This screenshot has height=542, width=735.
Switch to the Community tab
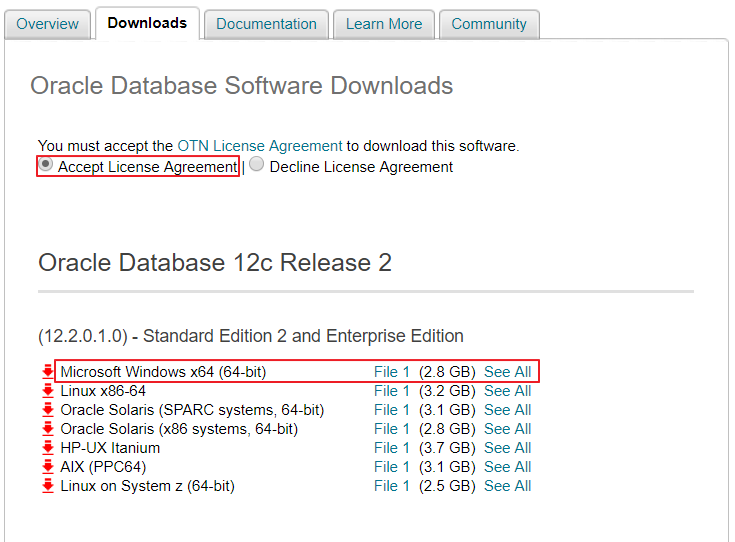tap(489, 24)
